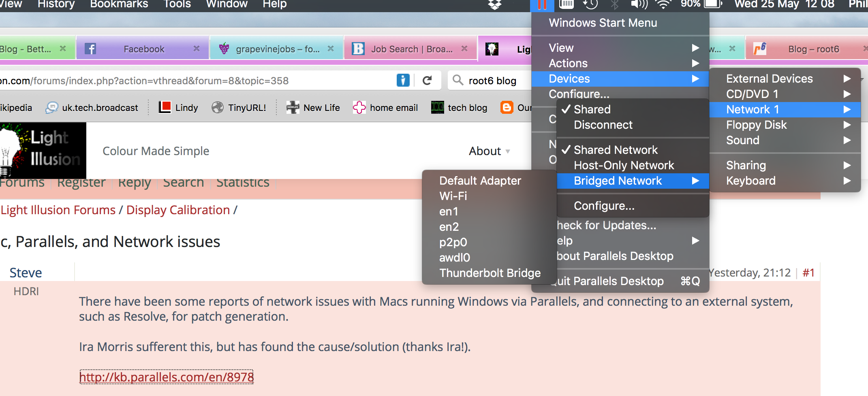Click the Parallels Desktop menu bar icon
This screenshot has height=396, width=868.
pyautogui.click(x=542, y=4)
